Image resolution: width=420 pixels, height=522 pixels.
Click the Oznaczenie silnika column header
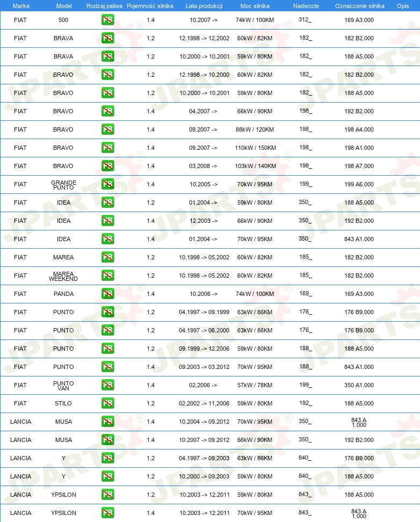click(x=360, y=6)
